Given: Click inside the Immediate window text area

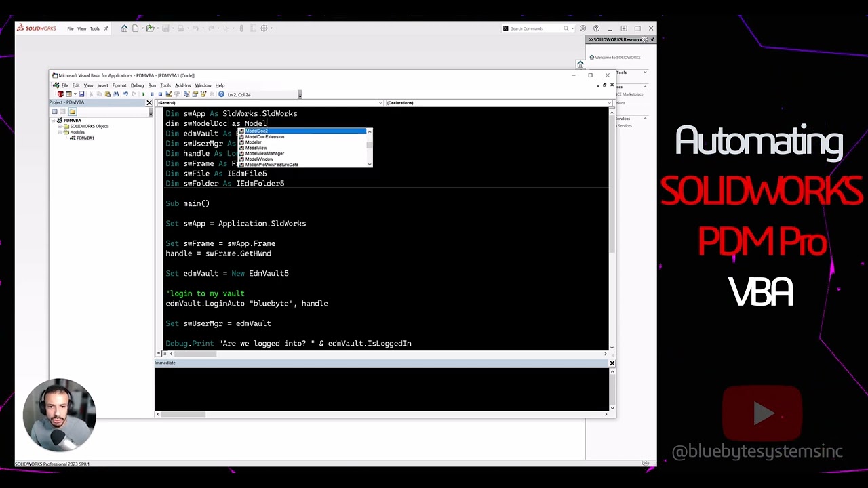Looking at the screenshot, I should coord(382,388).
